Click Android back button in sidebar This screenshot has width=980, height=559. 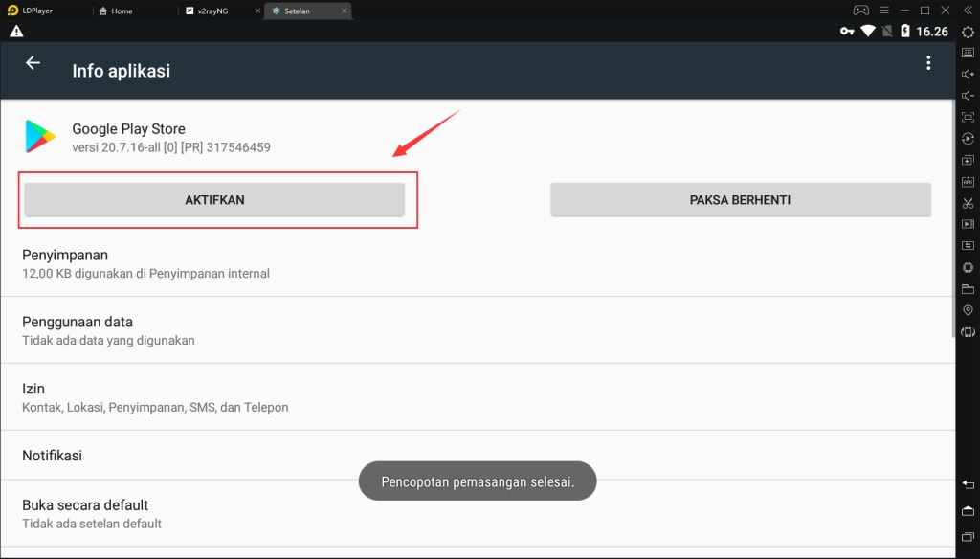969,484
